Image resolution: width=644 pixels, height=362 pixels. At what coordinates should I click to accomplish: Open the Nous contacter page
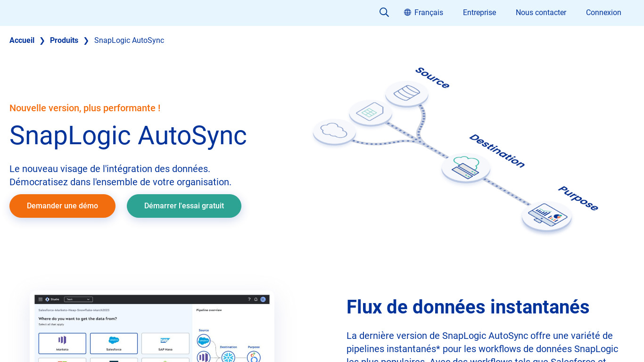point(541,13)
